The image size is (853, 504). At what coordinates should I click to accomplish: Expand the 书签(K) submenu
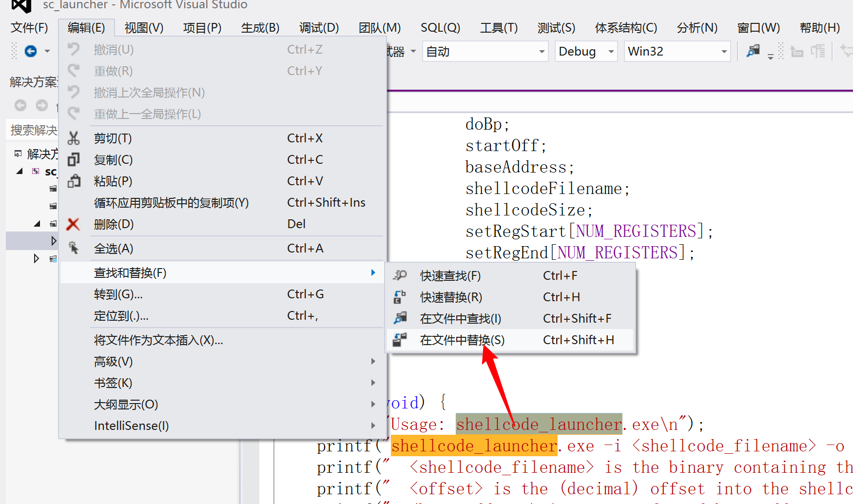222,383
